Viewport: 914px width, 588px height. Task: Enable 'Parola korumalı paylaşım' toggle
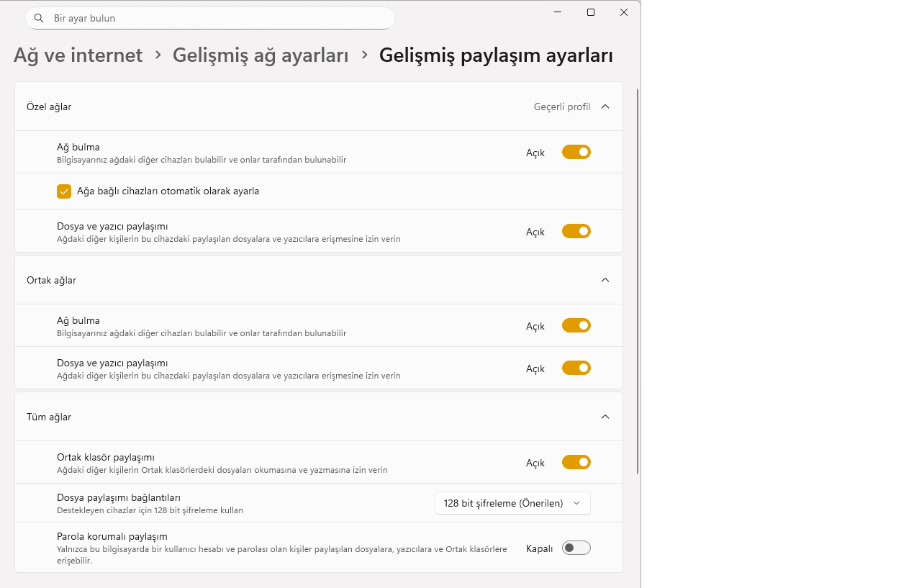click(576, 548)
